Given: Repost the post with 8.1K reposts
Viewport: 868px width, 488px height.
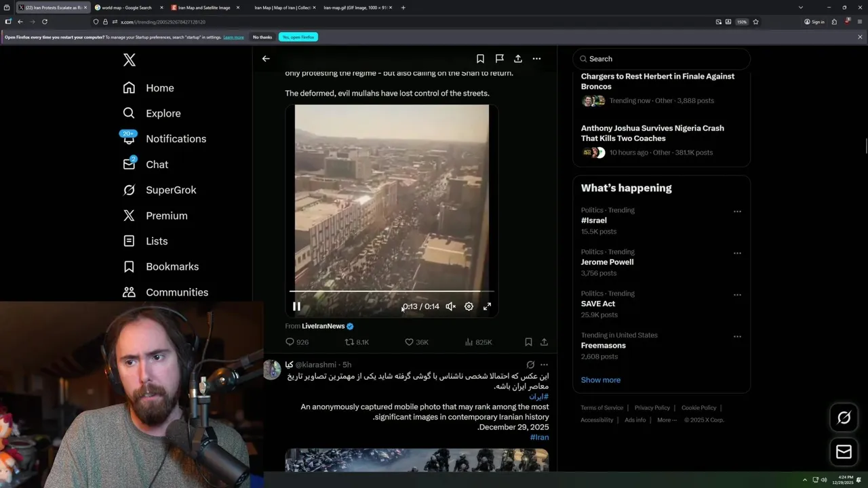Looking at the screenshot, I should pyautogui.click(x=357, y=342).
